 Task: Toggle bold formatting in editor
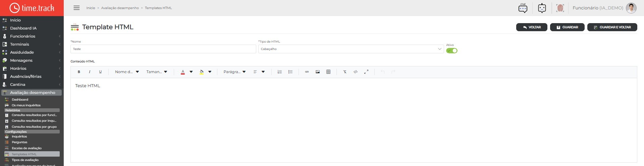[x=79, y=72]
